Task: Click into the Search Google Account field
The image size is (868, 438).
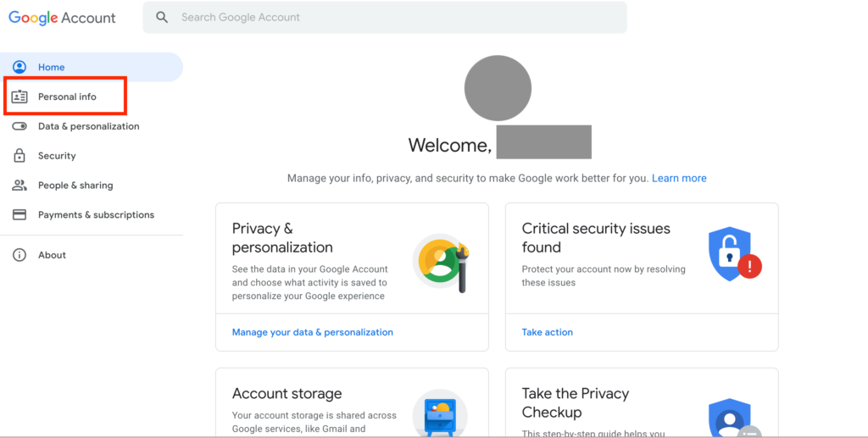Action: 390,17
